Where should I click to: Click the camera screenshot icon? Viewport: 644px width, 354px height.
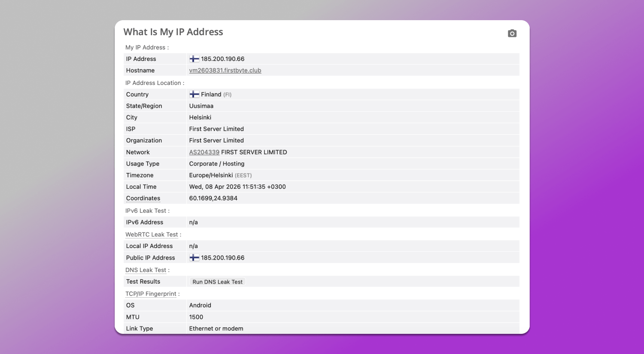coord(512,33)
